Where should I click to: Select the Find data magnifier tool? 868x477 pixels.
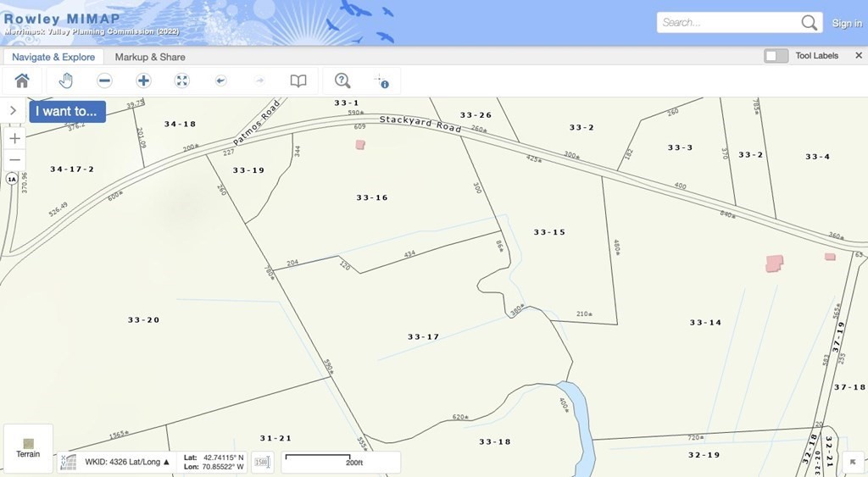tap(342, 80)
